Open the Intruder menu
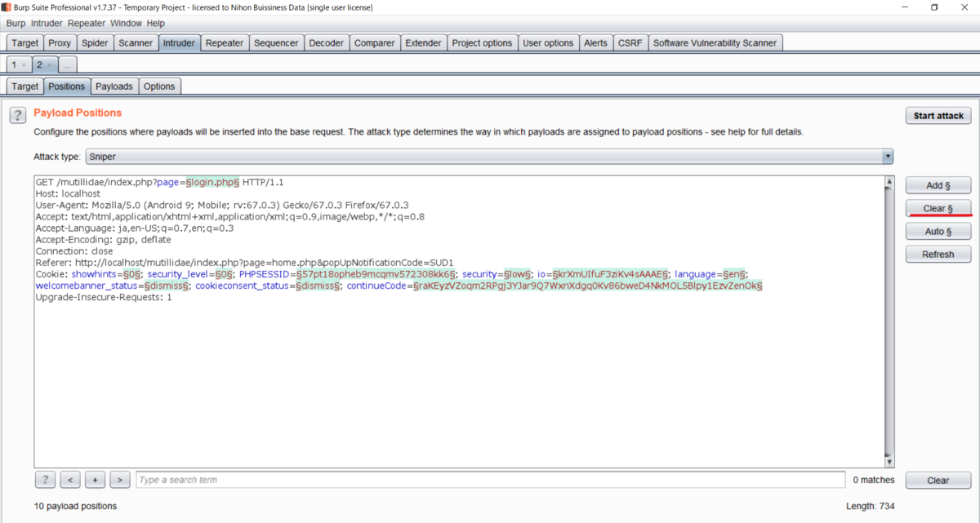Screen dimensions: 980x523 (x=47, y=24)
